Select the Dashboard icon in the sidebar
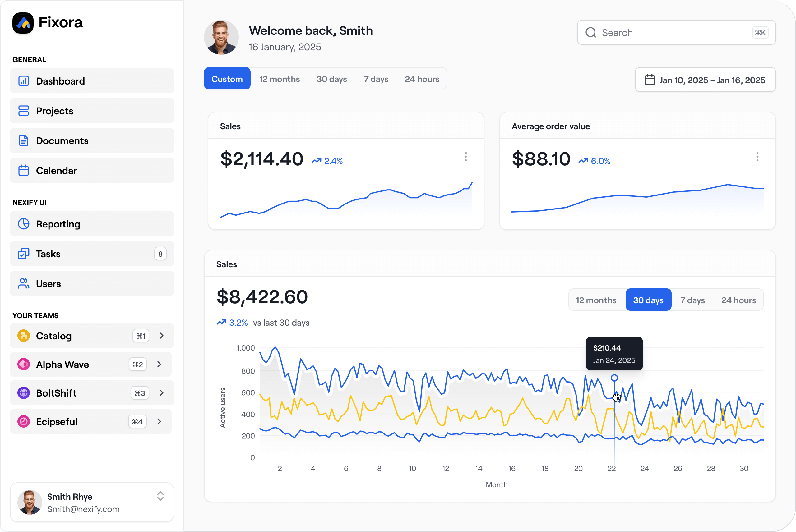Image resolution: width=796 pixels, height=532 pixels. 23,81
